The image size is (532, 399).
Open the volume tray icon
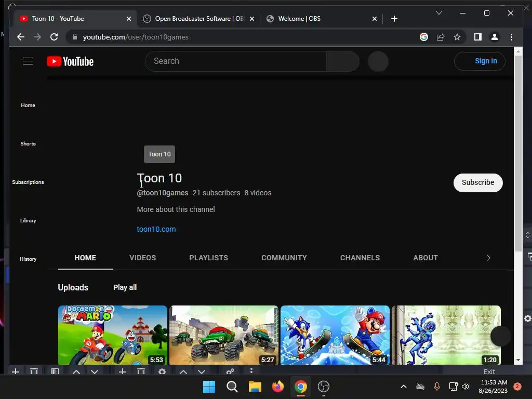click(465, 387)
